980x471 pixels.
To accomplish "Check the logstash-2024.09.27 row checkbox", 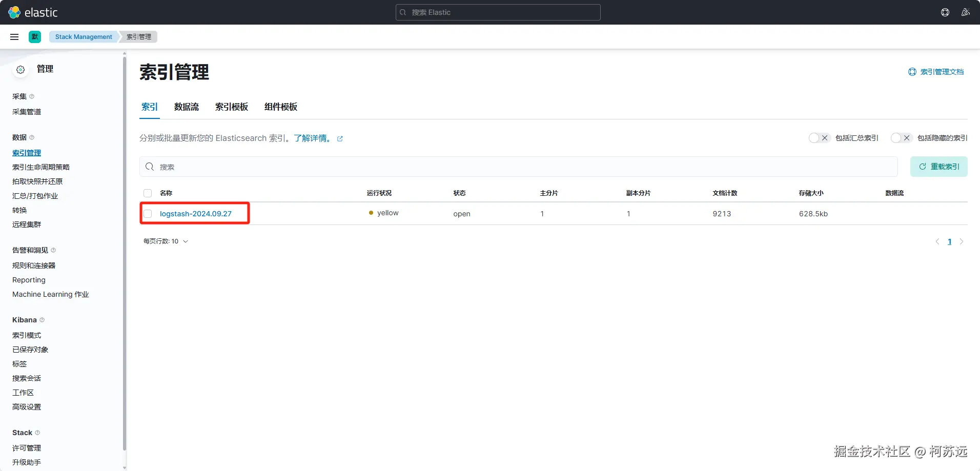I will 148,214.
